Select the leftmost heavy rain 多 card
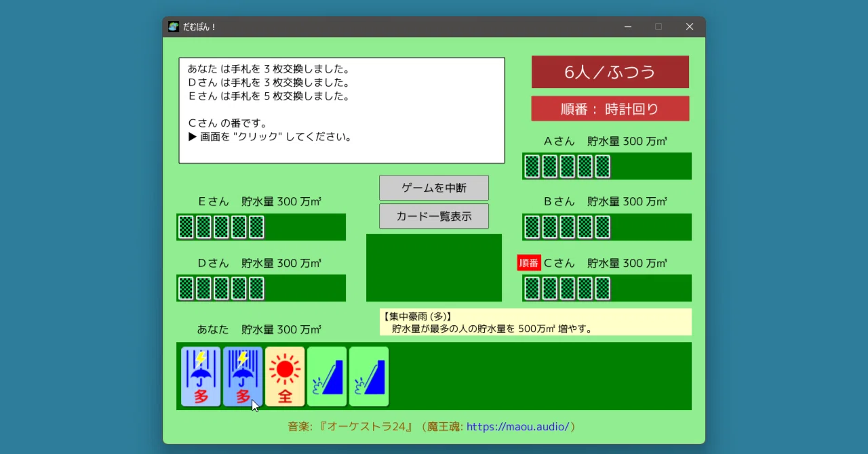This screenshot has height=454, width=868. (201, 377)
